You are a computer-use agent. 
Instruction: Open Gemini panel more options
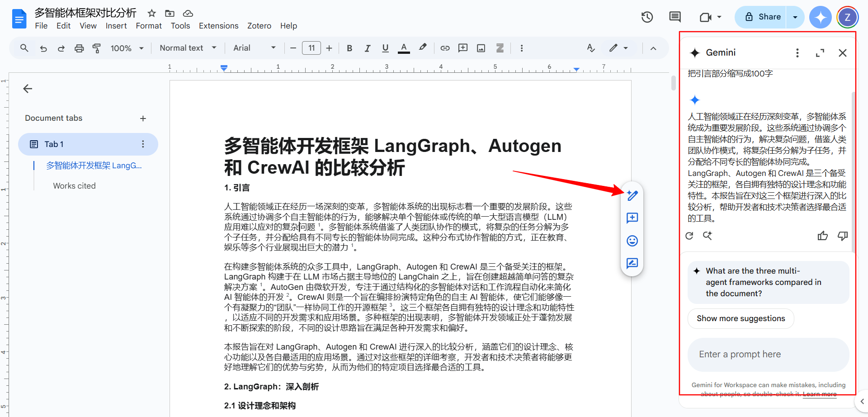coord(797,53)
